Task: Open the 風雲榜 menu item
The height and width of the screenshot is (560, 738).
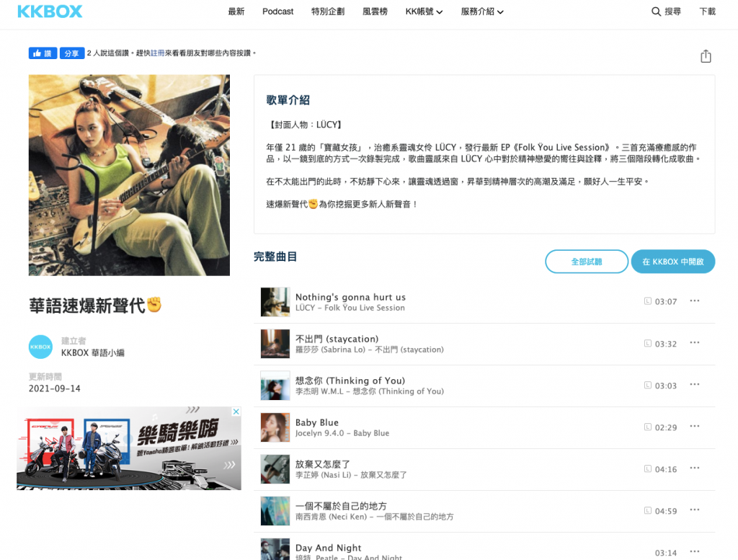Action: pyautogui.click(x=375, y=12)
